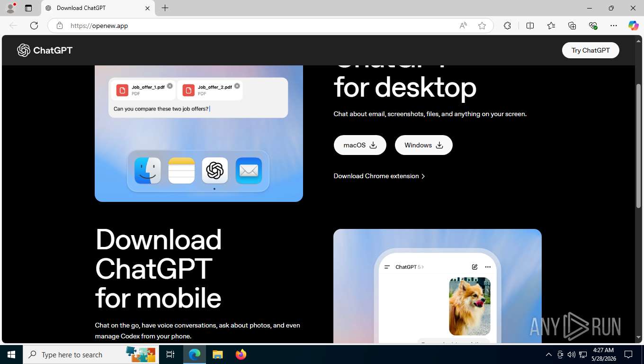The height and width of the screenshot is (364, 644).
Task: Open the Edge profile icon
Action: point(10,8)
